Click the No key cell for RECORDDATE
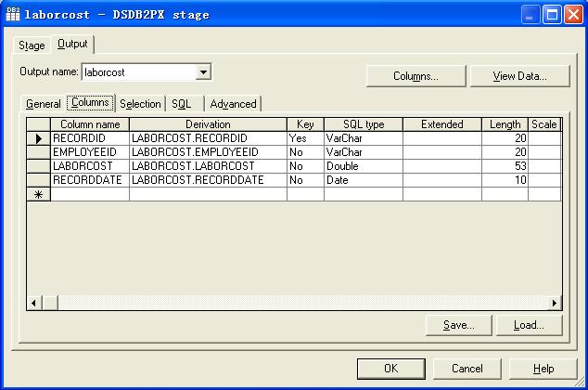The image size is (588, 390). 305,180
